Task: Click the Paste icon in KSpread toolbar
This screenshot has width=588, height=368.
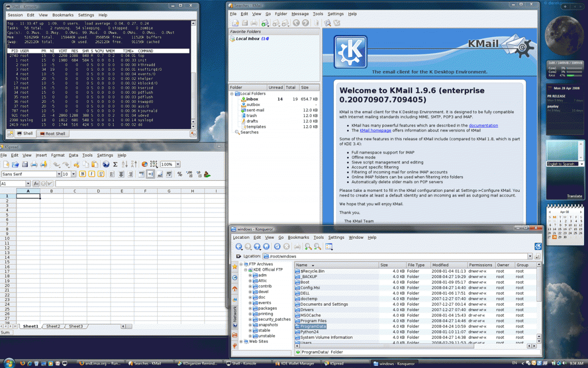Action: click(x=95, y=164)
